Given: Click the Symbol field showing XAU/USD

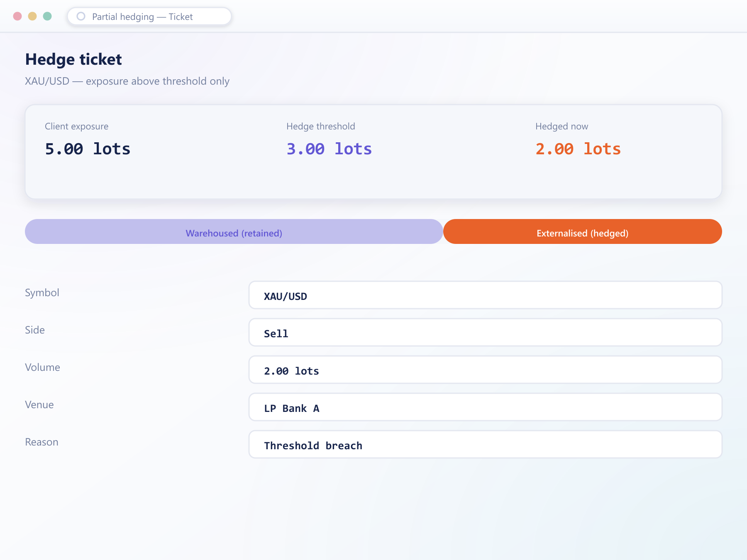Looking at the screenshot, I should (486, 295).
